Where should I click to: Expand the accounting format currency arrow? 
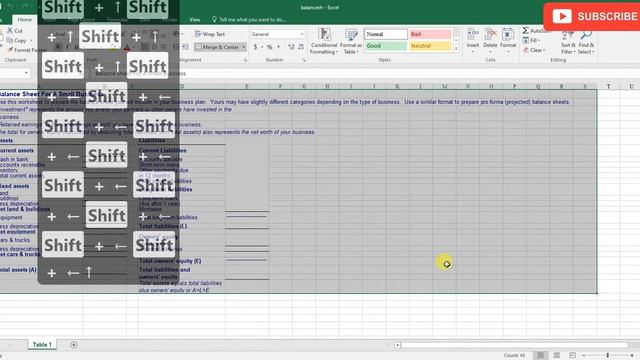pos(262,47)
